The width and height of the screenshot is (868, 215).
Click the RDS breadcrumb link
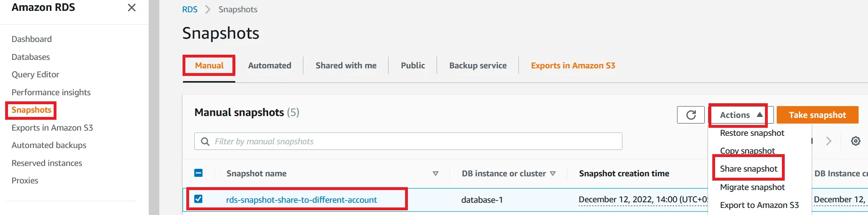pyautogui.click(x=190, y=9)
